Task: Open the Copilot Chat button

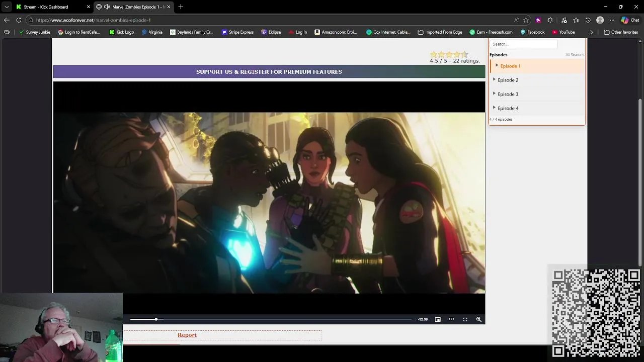Action: (x=630, y=20)
